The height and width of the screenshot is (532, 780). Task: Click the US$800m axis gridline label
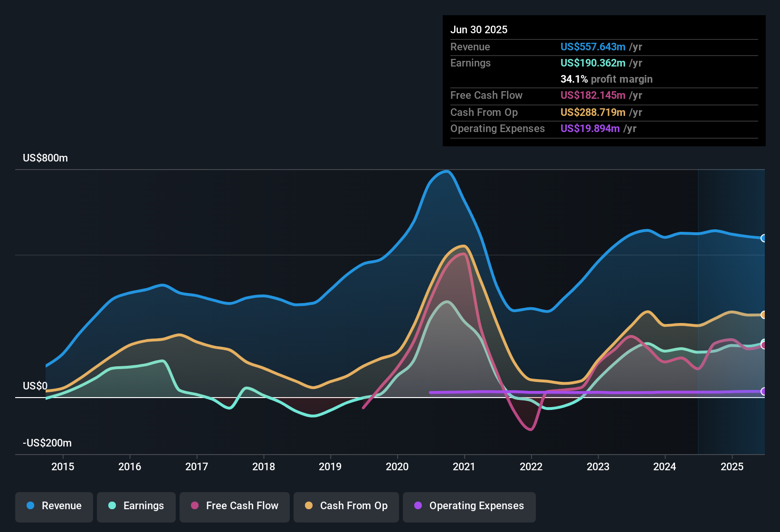pyautogui.click(x=45, y=158)
